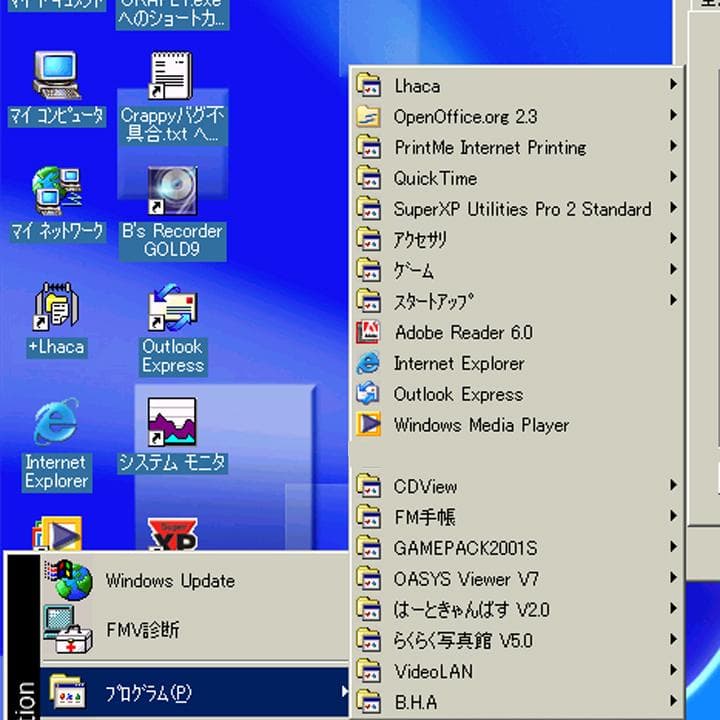Image resolution: width=720 pixels, height=720 pixels.
Task: Expand the スタートアップ submenu arrow
Action: (x=673, y=300)
